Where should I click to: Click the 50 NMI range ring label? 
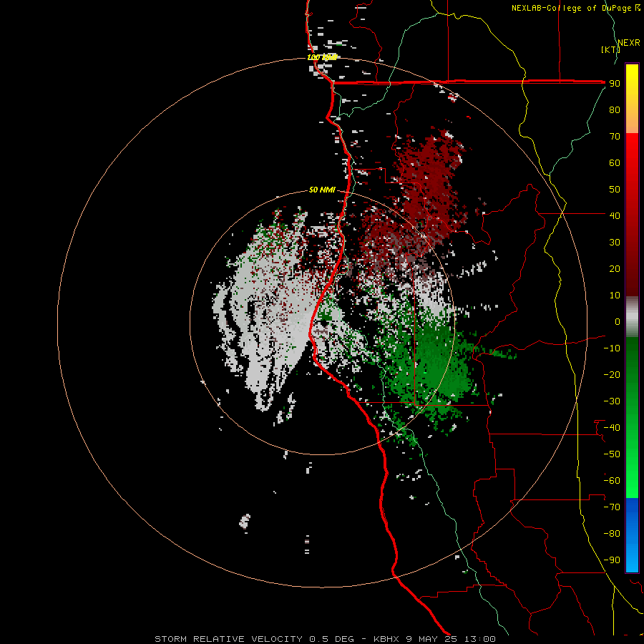point(322,190)
